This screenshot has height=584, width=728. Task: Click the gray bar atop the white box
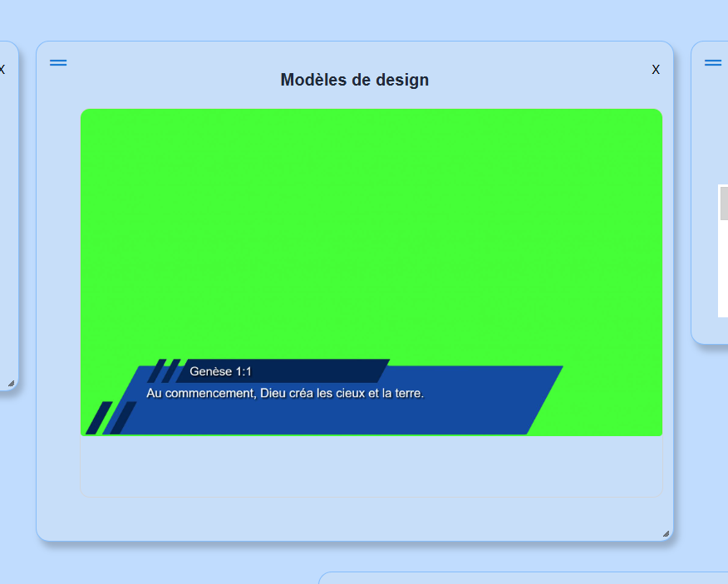pos(724,203)
